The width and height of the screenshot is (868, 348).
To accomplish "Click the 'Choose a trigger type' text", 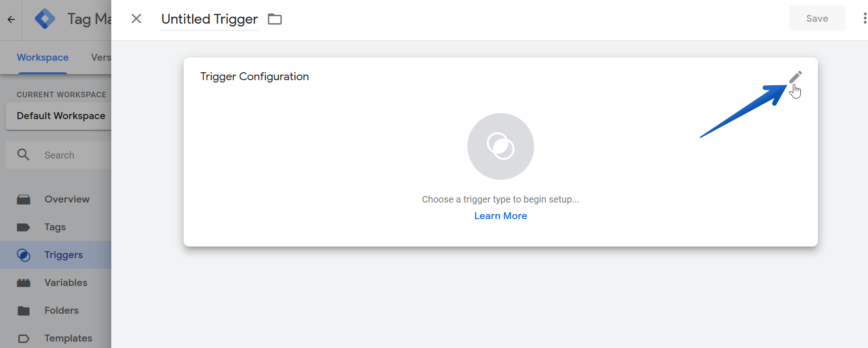I will tap(500, 199).
